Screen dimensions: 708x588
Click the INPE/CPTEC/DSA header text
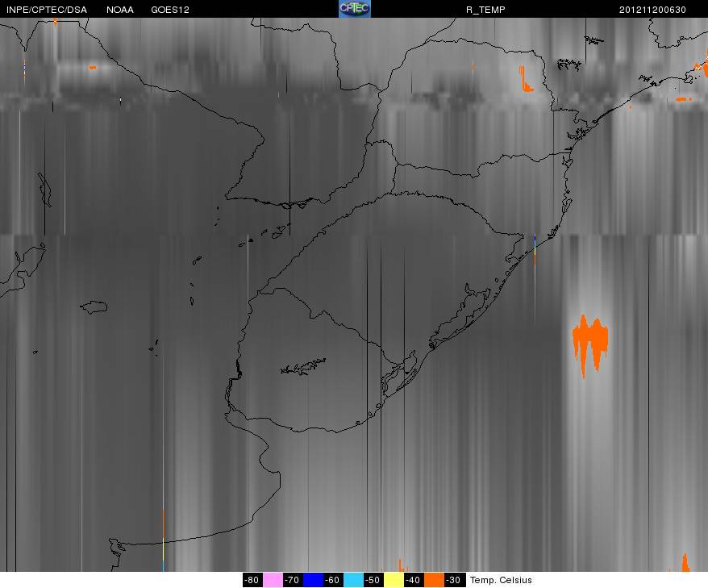click(x=47, y=10)
